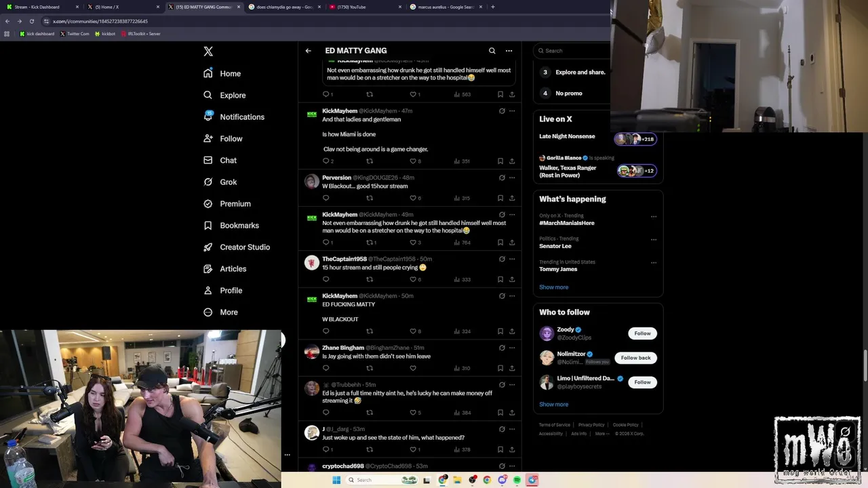Open Articles in sidebar

click(224, 268)
